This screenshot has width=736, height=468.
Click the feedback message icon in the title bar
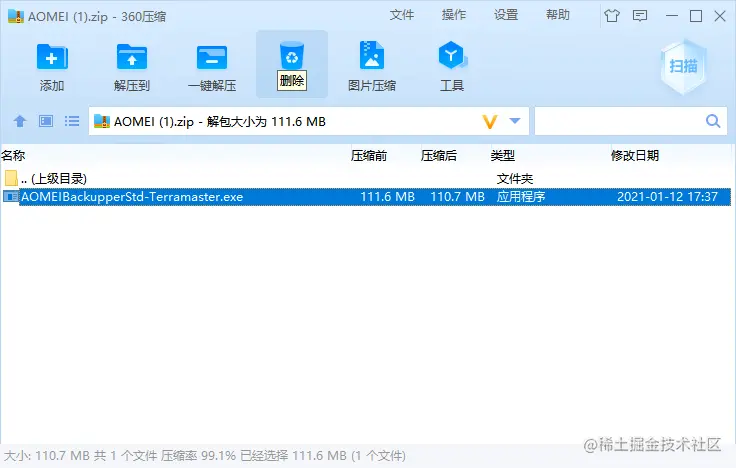[x=640, y=16]
